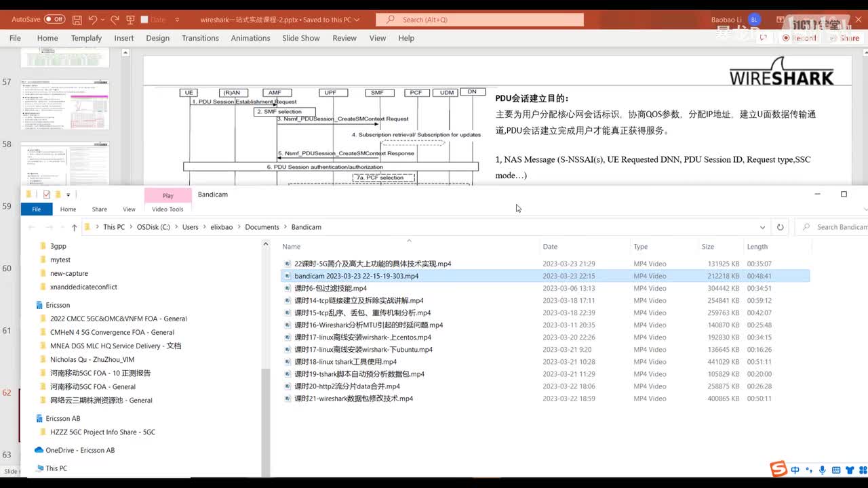The height and width of the screenshot is (488, 868).
Task: Toggle the AutoSave switch in PowerPoint
Action: pyautogui.click(x=54, y=20)
